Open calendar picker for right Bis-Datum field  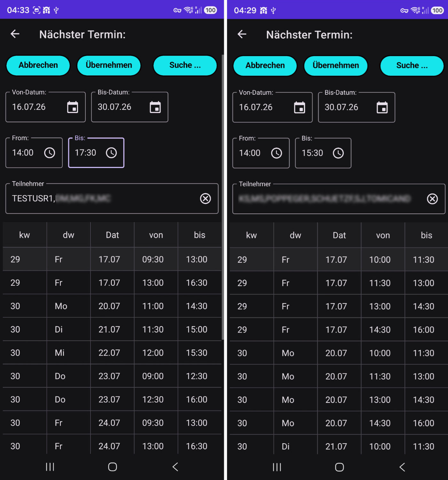coord(382,108)
